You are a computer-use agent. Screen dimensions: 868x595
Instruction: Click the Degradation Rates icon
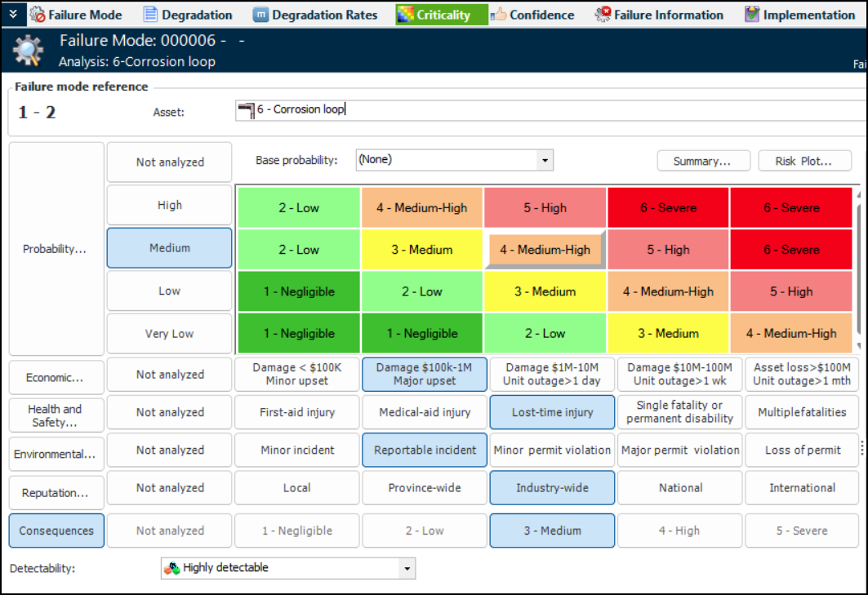260,15
